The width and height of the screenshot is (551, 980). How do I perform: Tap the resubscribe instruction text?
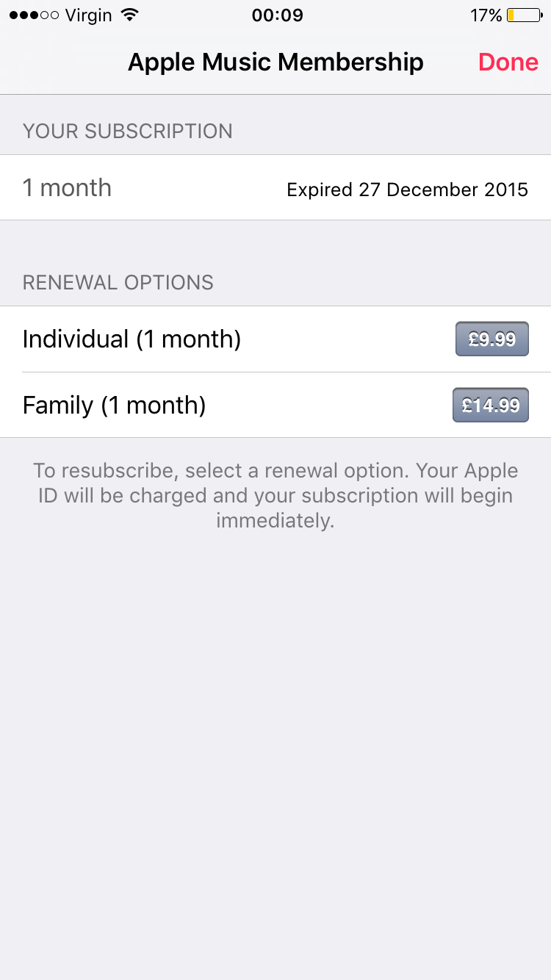point(275,495)
